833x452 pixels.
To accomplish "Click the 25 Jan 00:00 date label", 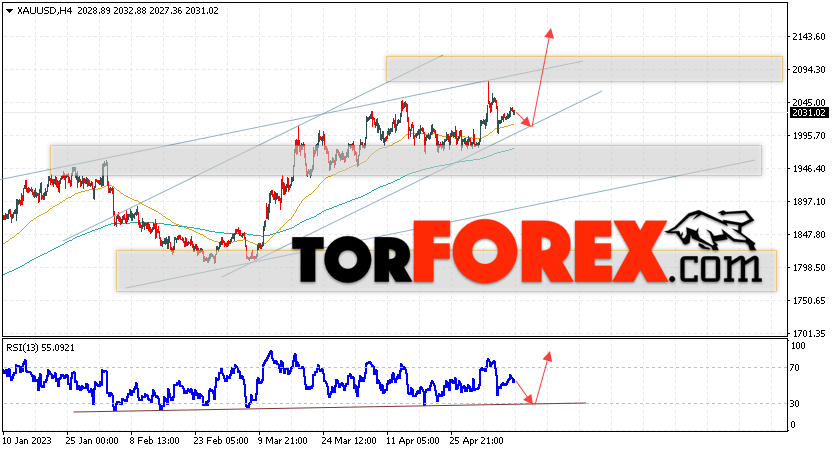I will tap(92, 441).
